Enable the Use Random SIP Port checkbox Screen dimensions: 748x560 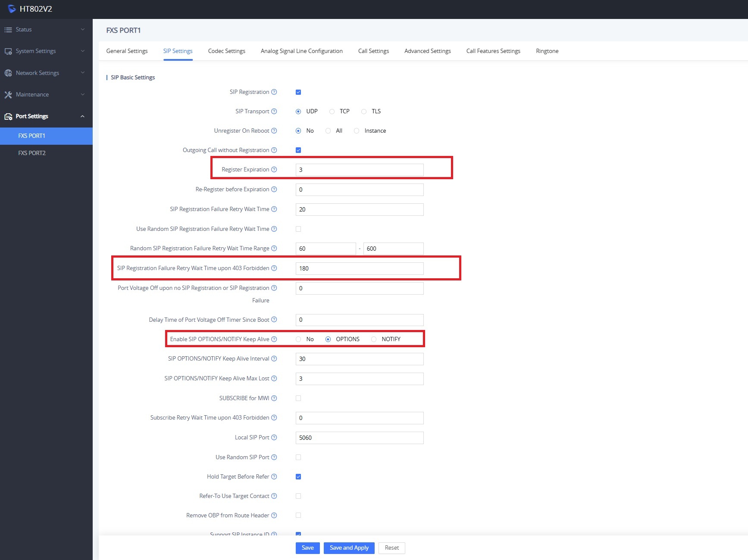pyautogui.click(x=298, y=457)
